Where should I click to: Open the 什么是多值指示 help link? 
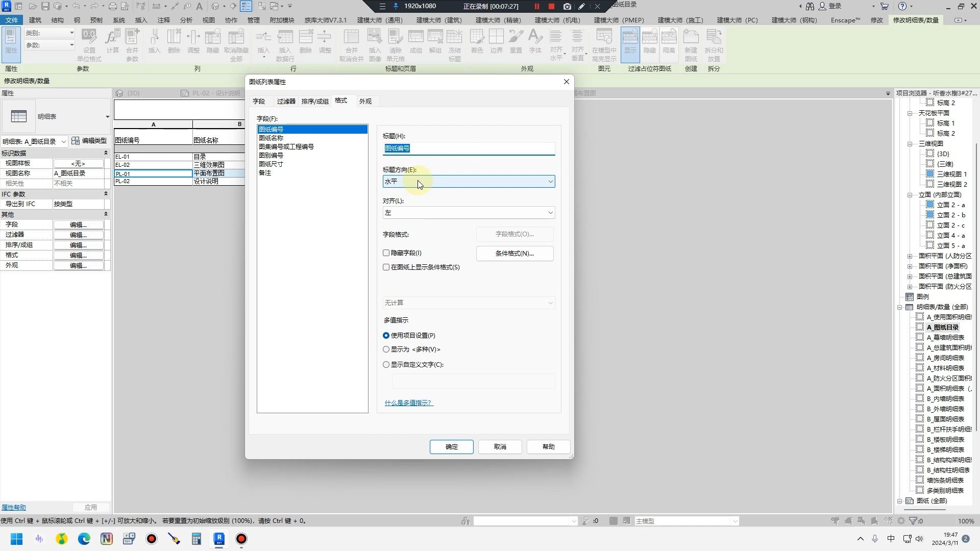409,403
